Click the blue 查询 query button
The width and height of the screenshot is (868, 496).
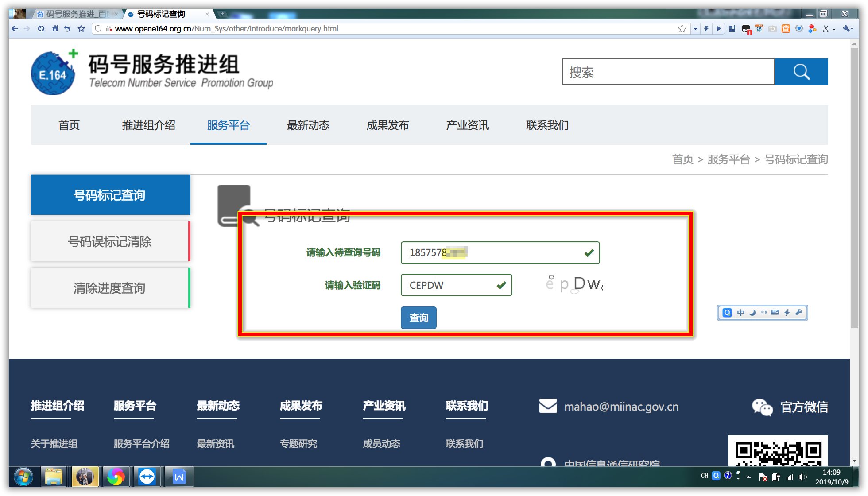pyautogui.click(x=418, y=318)
